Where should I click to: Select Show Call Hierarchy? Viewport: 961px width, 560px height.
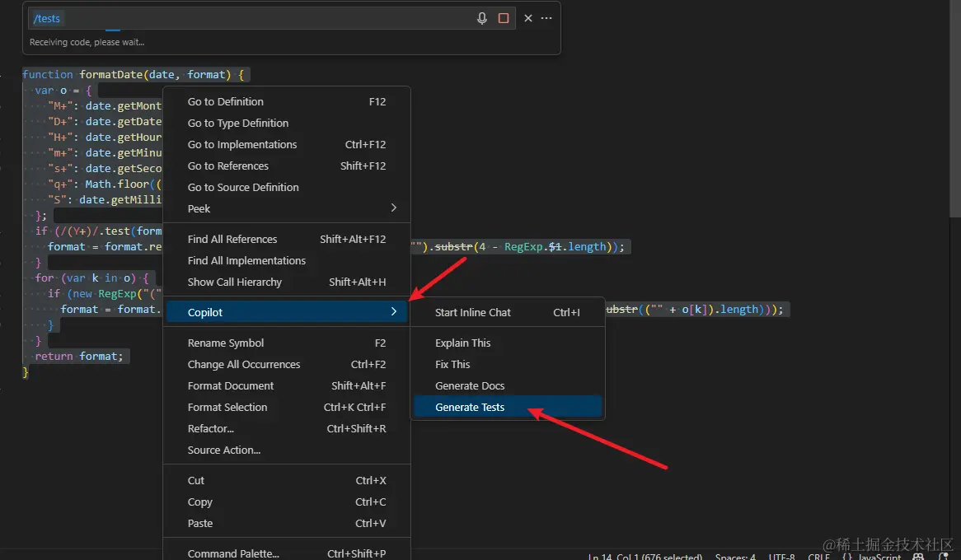(287, 282)
